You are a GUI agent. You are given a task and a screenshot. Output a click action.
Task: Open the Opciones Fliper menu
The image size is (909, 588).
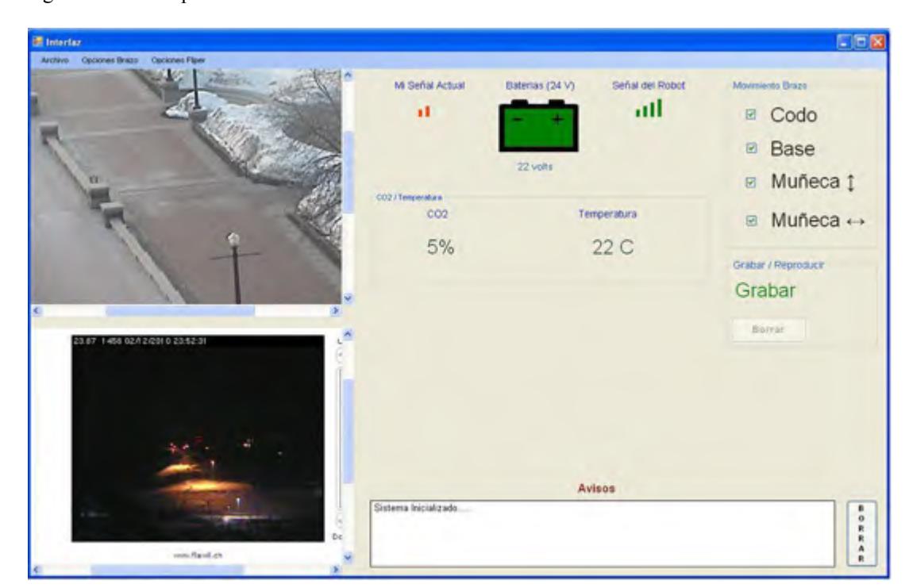click(178, 60)
